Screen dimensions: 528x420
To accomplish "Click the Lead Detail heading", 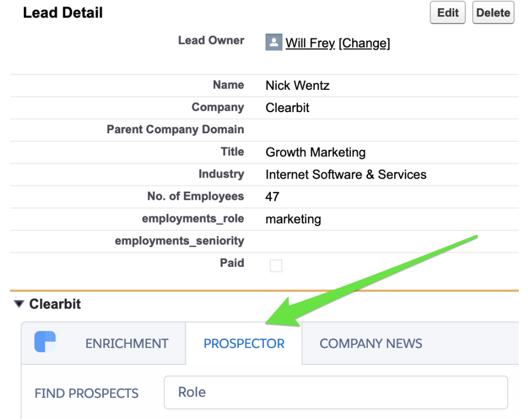I will click(63, 13).
